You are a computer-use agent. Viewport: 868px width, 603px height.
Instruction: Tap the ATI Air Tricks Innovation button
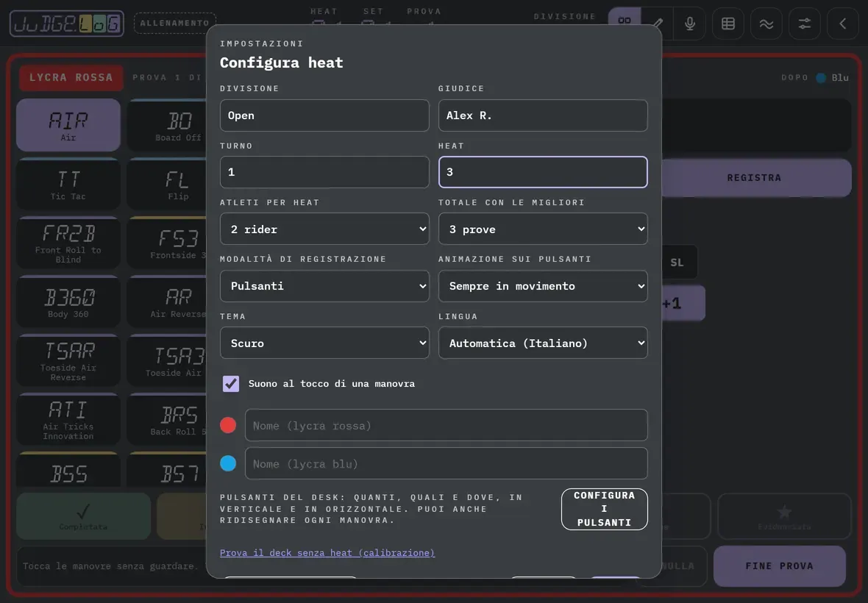tap(68, 419)
